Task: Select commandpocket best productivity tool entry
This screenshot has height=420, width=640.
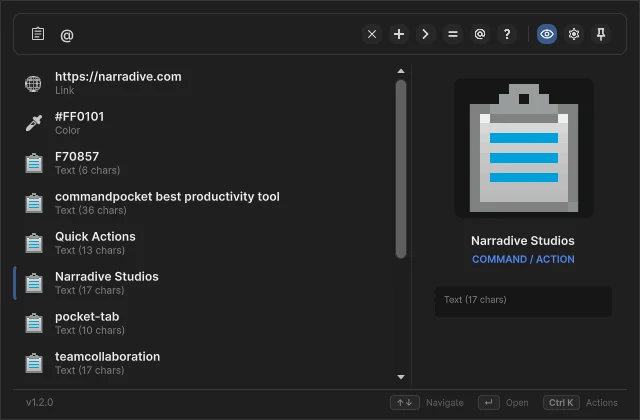Action: pyautogui.click(x=204, y=203)
